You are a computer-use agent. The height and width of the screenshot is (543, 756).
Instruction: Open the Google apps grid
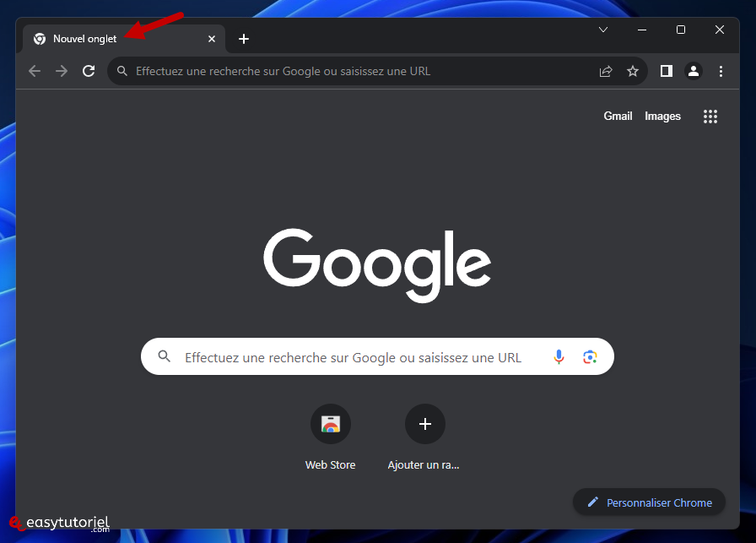click(x=710, y=117)
